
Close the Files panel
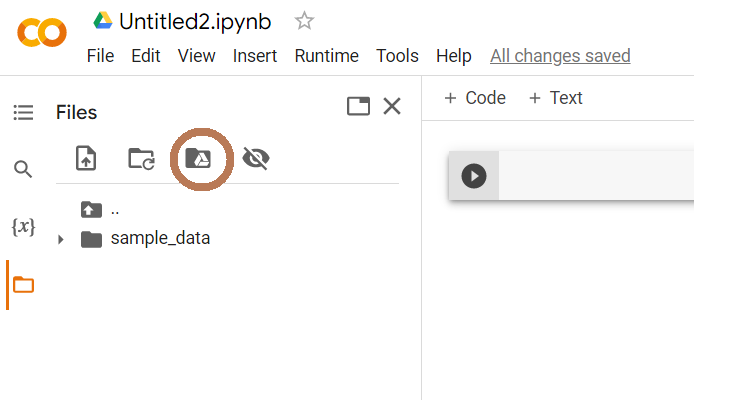[x=392, y=106]
